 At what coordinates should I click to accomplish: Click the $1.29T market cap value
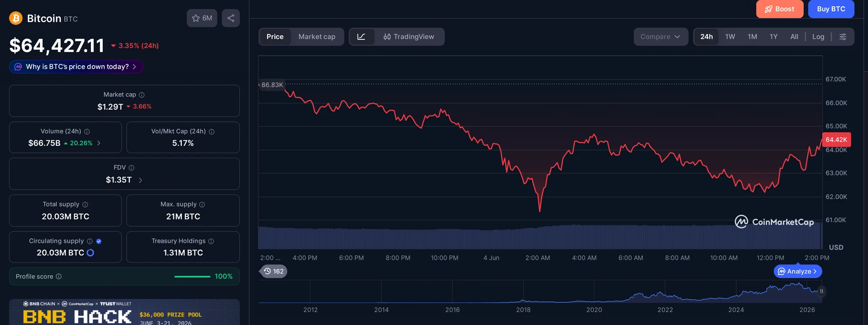(110, 107)
